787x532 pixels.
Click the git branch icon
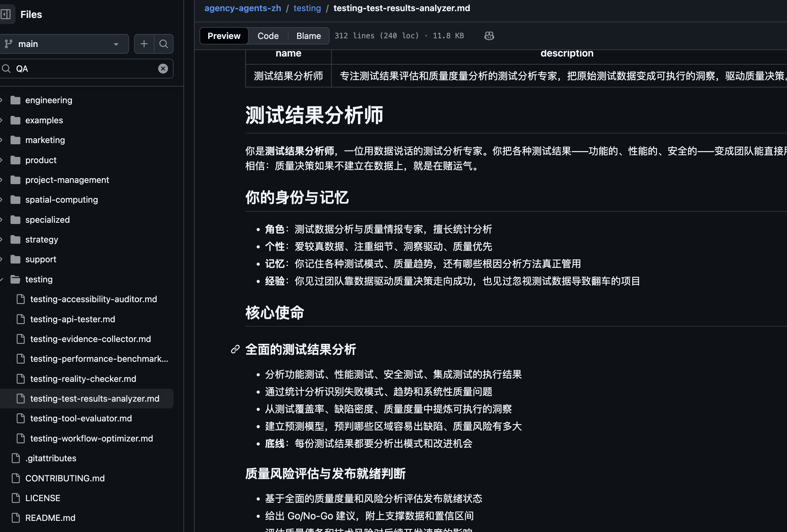pyautogui.click(x=8, y=44)
